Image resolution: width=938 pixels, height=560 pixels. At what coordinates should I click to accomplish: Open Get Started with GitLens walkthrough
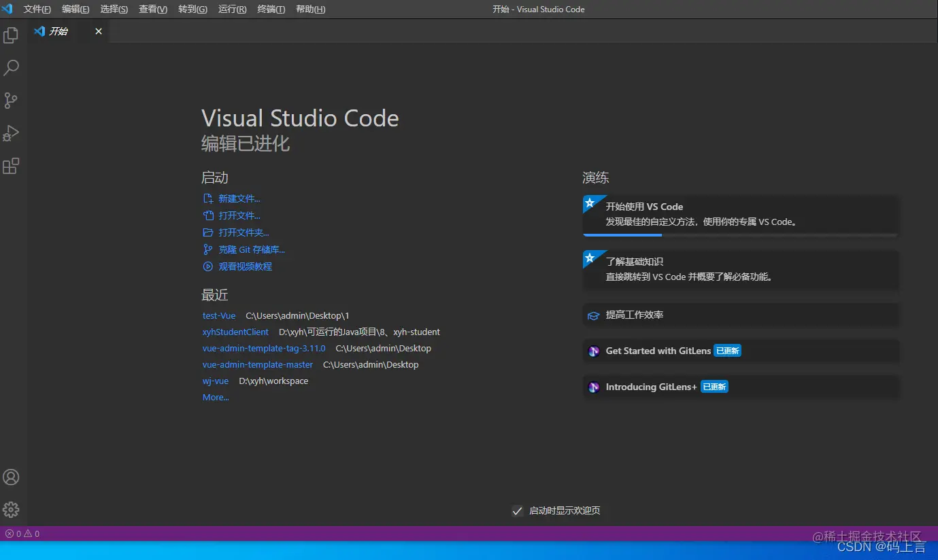[x=741, y=351]
